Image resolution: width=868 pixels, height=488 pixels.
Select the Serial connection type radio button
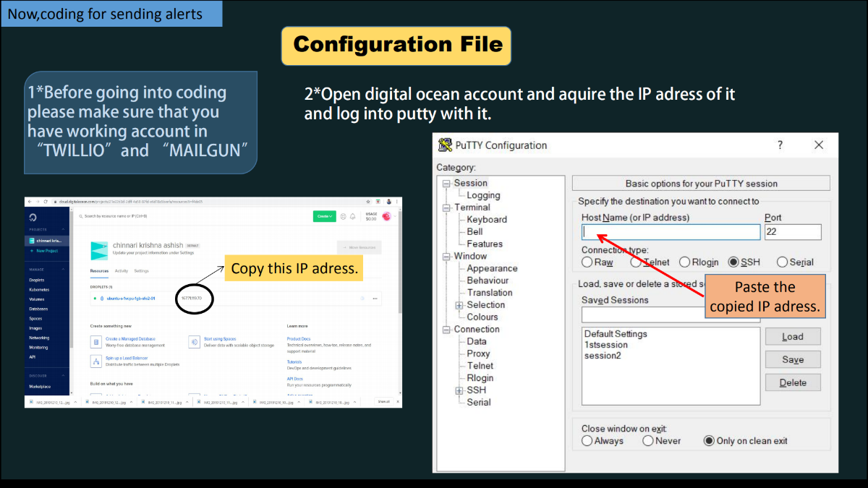782,262
